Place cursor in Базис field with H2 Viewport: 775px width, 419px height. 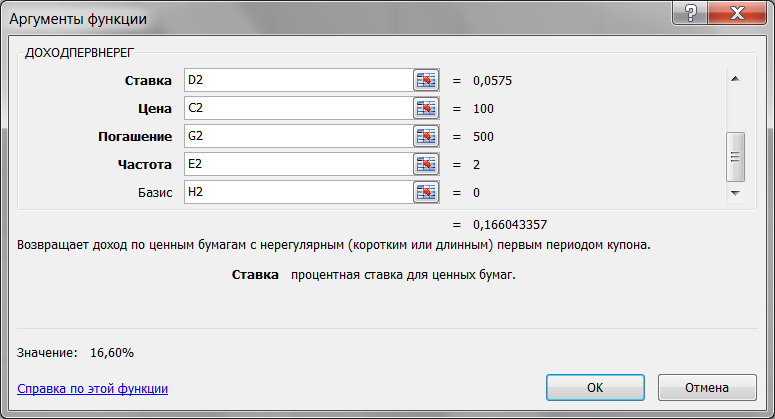click(x=299, y=192)
